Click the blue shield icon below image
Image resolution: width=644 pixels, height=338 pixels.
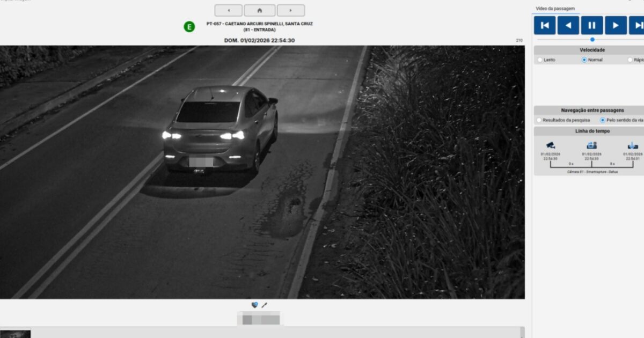coord(254,305)
